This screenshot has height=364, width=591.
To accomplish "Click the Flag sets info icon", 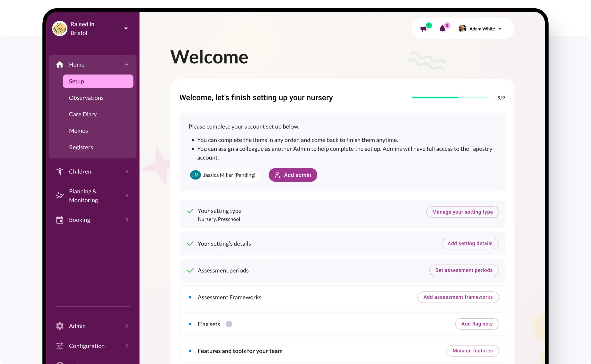I will pos(229,324).
